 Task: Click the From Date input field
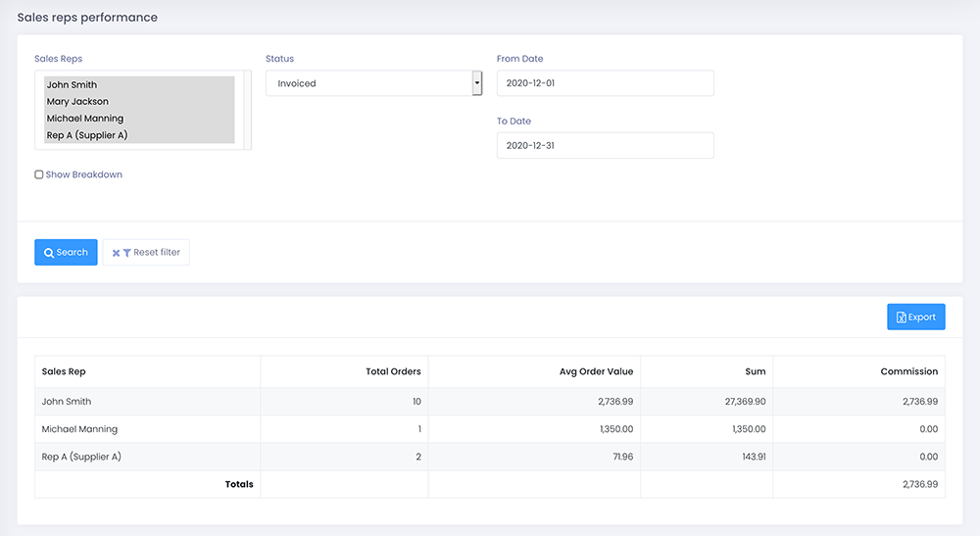[605, 83]
